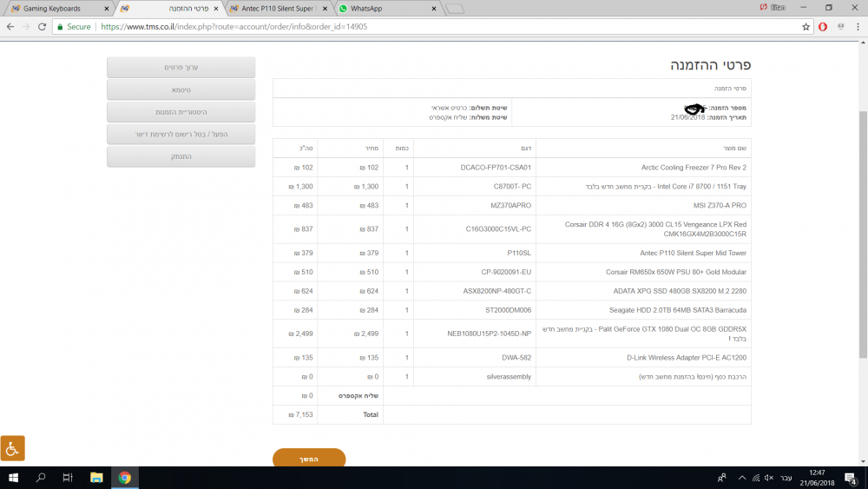Screen dimensions: 868x489
Task: Click model code NEB1080U15P2-1045D-NP
Action: (490, 334)
